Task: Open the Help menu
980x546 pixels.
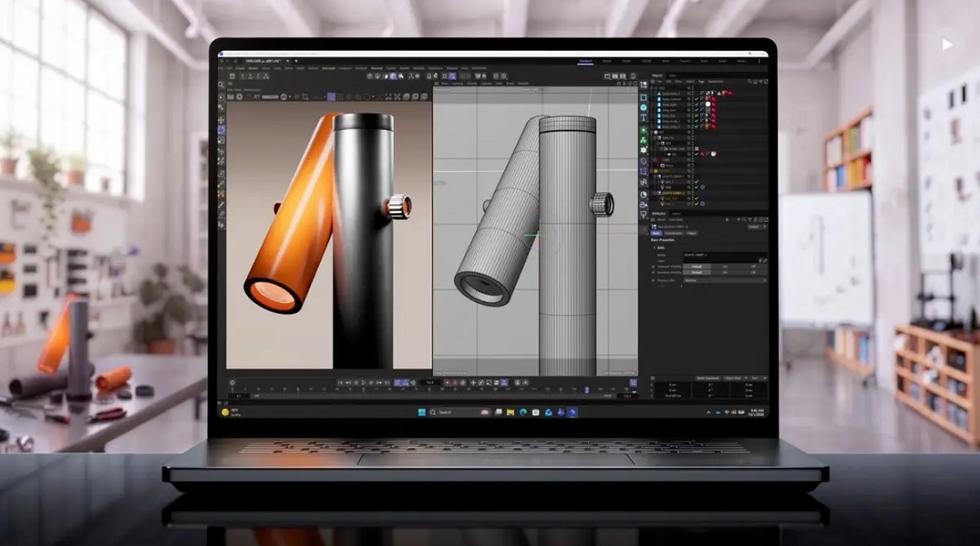Action: pyautogui.click(x=464, y=68)
